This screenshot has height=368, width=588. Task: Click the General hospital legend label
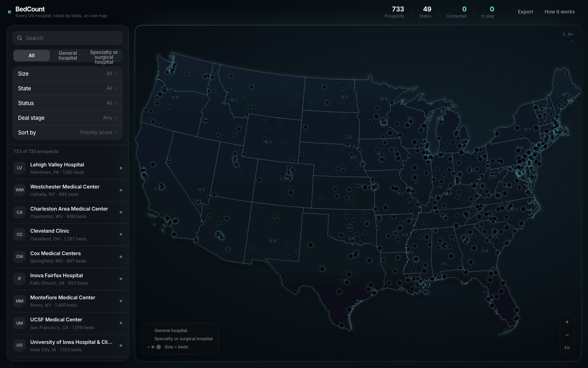coord(171,330)
